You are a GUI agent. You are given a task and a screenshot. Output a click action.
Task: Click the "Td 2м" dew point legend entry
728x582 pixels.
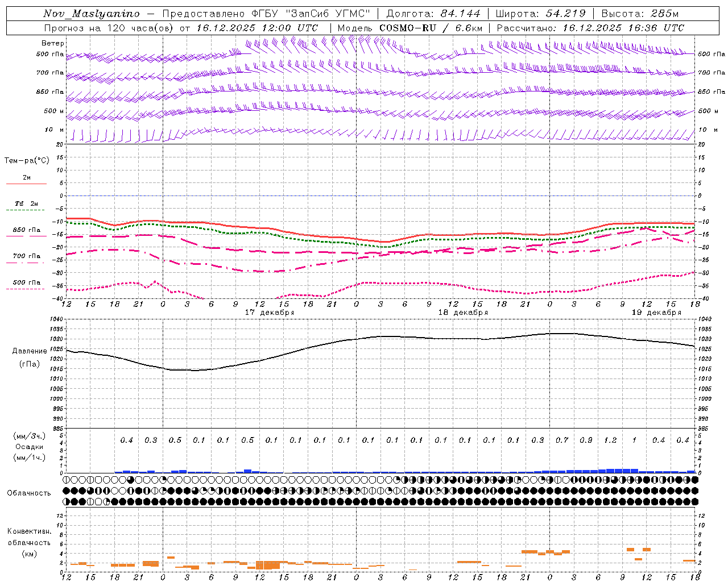27,203
